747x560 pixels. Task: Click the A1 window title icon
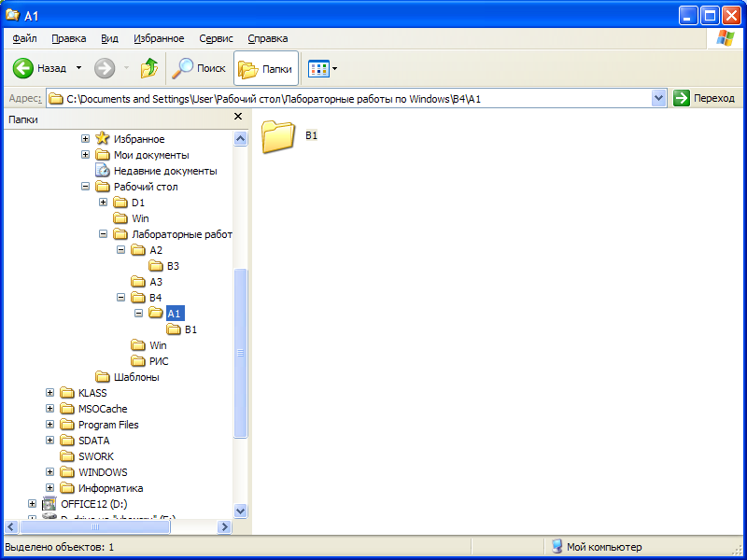12,15
